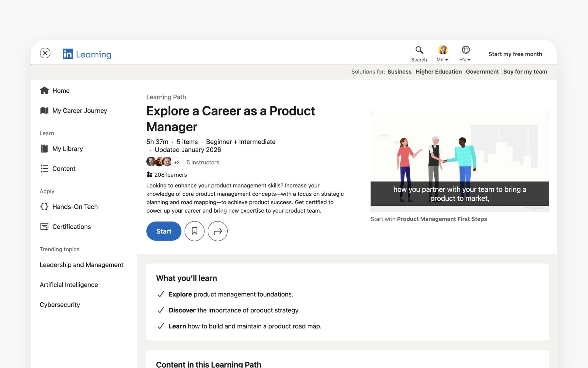588x368 pixels.
Task: Open Search via magnifier icon
Action: [419, 50]
